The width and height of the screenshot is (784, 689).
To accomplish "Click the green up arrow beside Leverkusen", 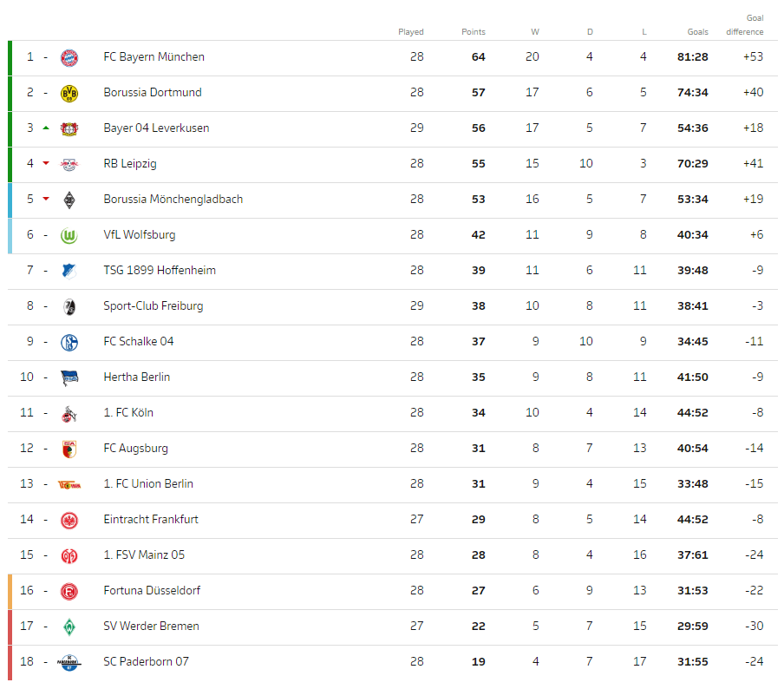I will pyautogui.click(x=46, y=128).
